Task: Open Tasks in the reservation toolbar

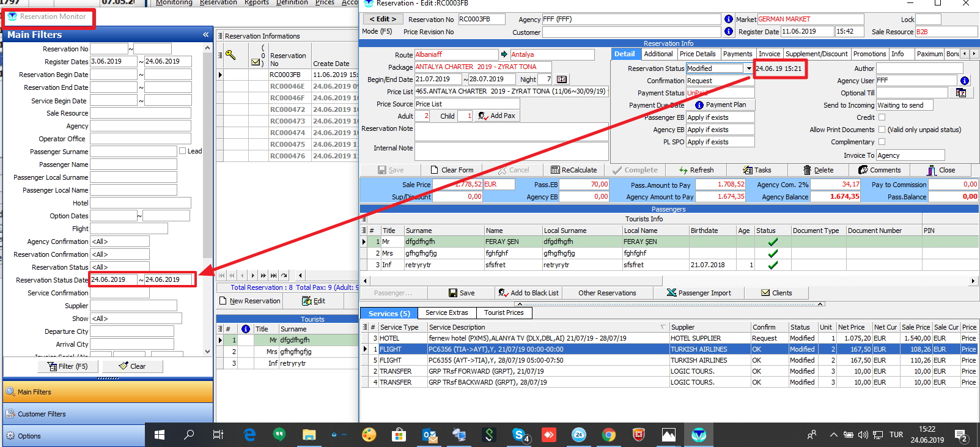Action: pos(757,170)
